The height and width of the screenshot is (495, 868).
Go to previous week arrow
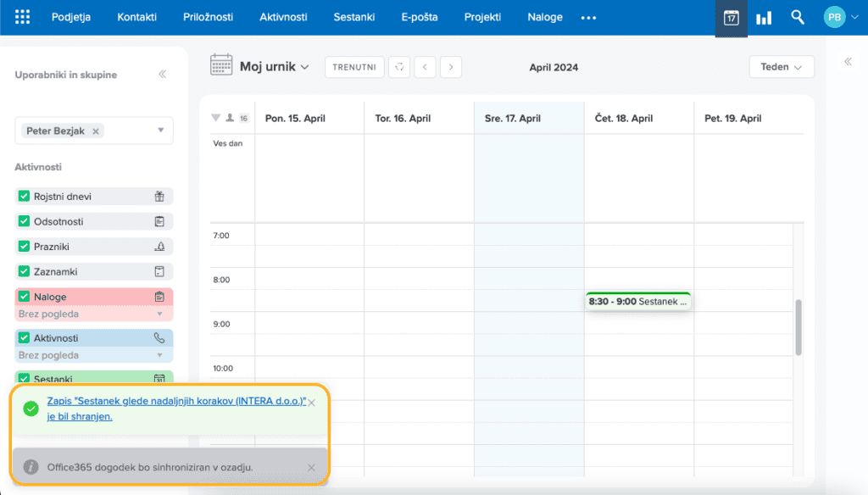(x=425, y=67)
